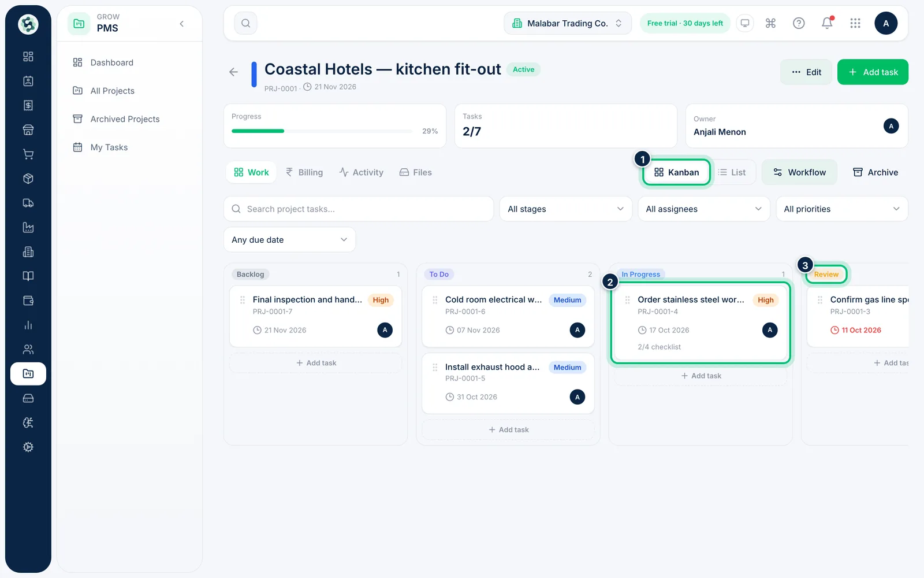Screen dimensions: 924x578
Task: Open the apps grid launcher
Action: point(855,23)
